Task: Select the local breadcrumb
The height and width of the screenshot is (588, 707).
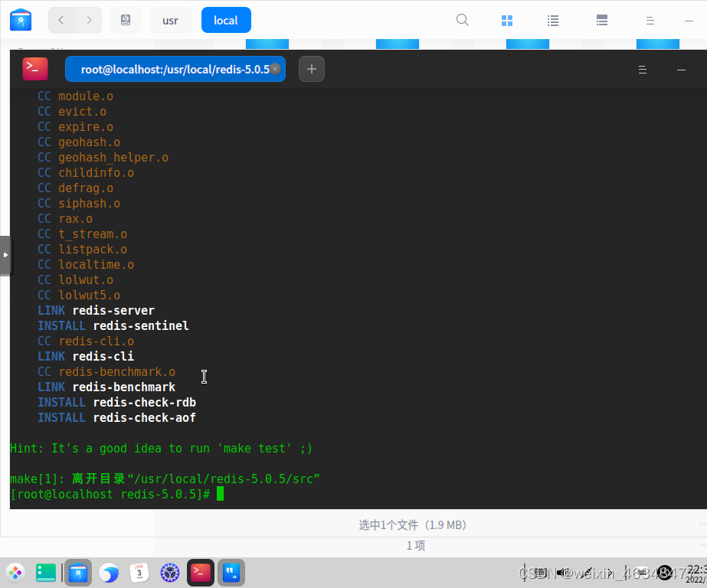Action: [226, 20]
